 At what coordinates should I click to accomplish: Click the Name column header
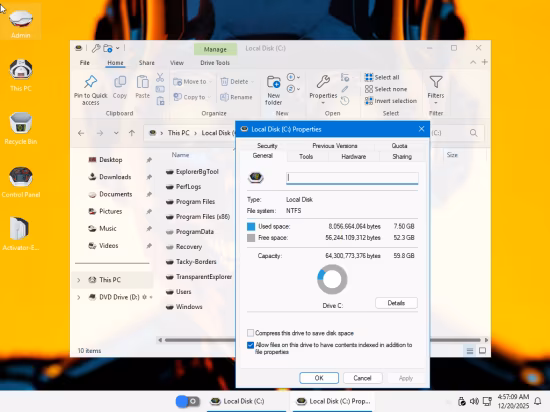click(x=180, y=155)
